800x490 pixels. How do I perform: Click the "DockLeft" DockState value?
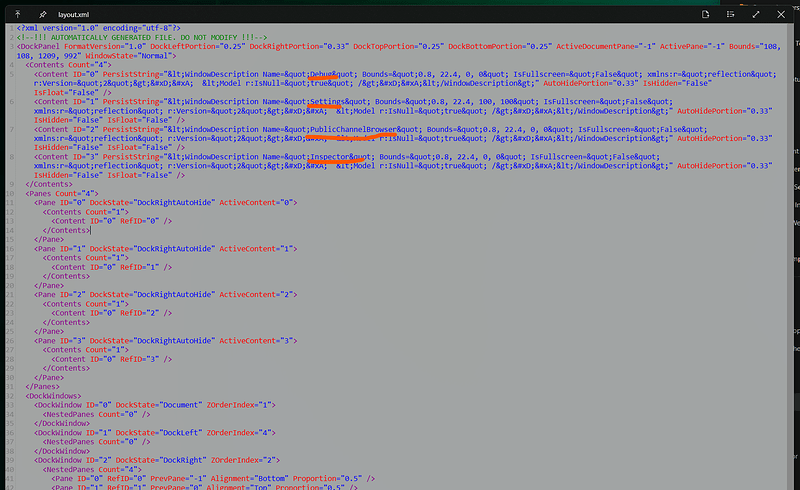pyautogui.click(x=176, y=432)
